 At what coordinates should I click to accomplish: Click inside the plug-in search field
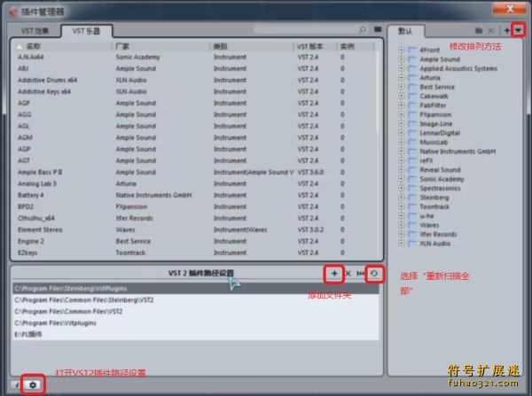tap(305, 30)
